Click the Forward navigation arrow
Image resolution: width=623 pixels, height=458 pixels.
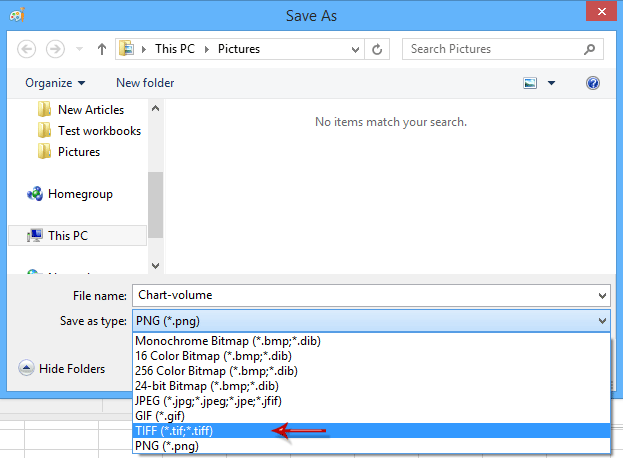(x=56, y=49)
